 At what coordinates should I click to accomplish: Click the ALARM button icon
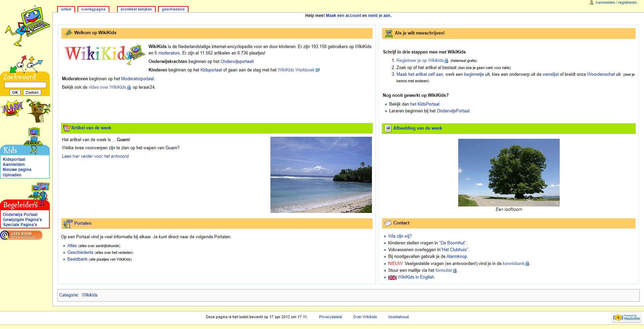pos(12,109)
